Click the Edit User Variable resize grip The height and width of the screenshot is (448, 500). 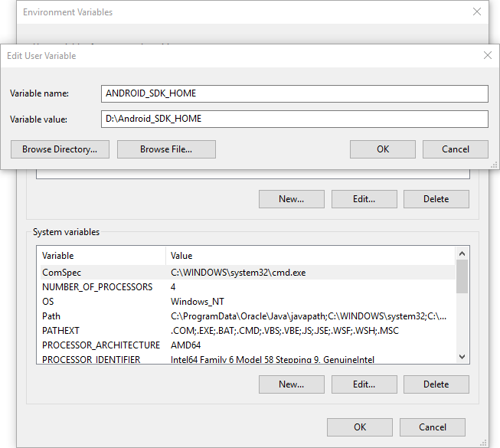(x=495, y=165)
